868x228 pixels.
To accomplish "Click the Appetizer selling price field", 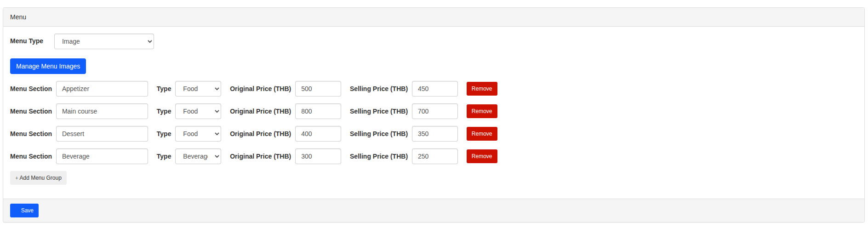I will [x=435, y=89].
